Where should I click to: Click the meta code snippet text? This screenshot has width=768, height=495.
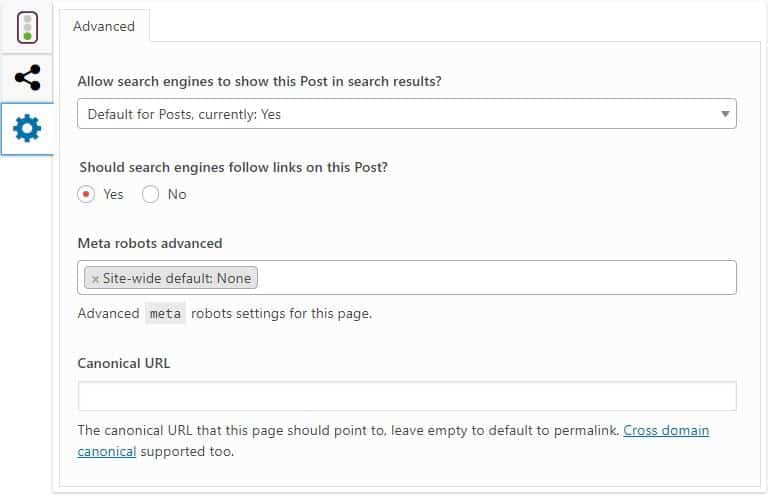pyautogui.click(x=165, y=313)
